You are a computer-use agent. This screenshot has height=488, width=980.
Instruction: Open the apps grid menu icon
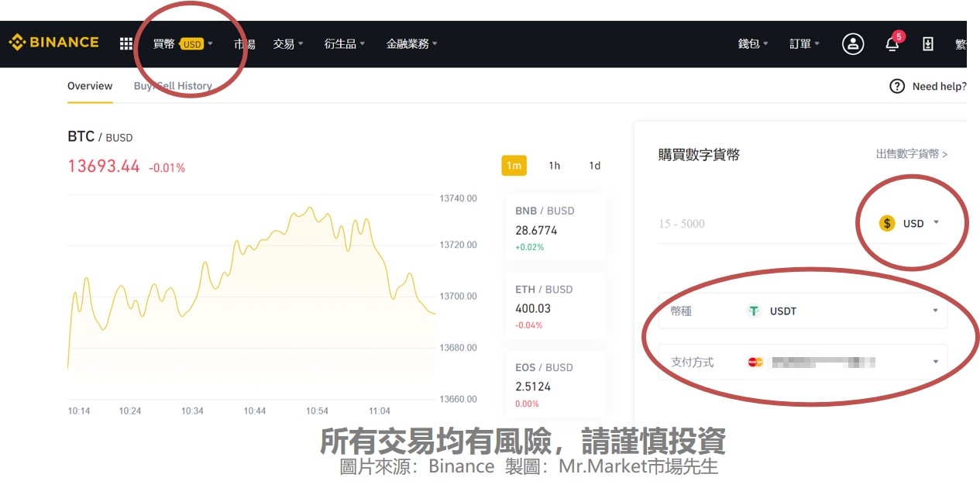(x=126, y=43)
